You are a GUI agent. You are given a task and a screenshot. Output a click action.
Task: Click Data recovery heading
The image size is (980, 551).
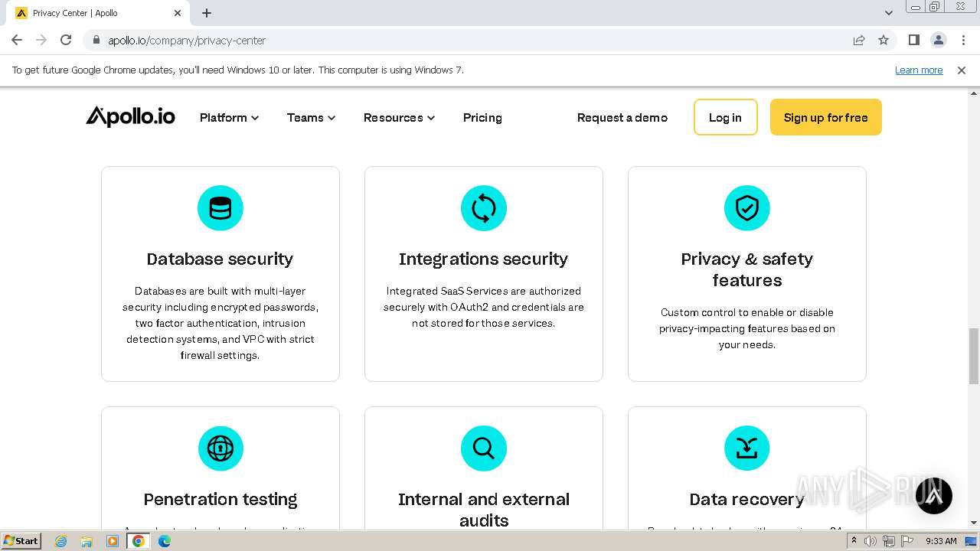(x=746, y=499)
